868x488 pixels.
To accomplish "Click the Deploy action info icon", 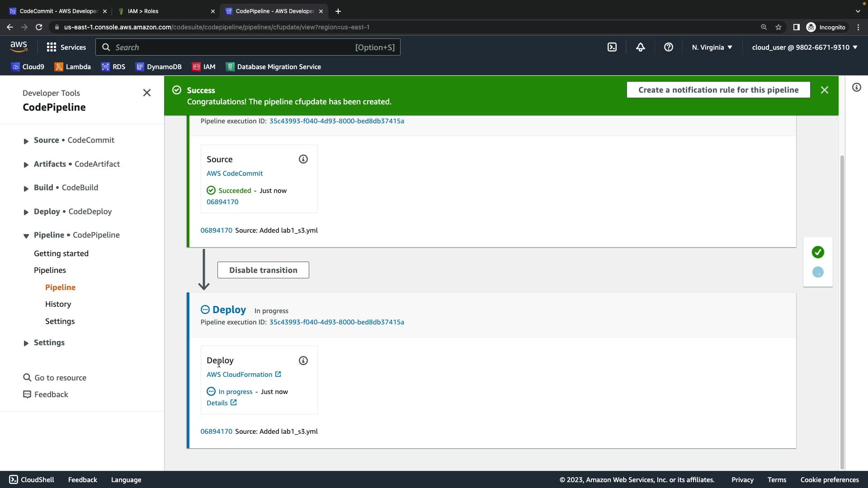I will [303, 361].
